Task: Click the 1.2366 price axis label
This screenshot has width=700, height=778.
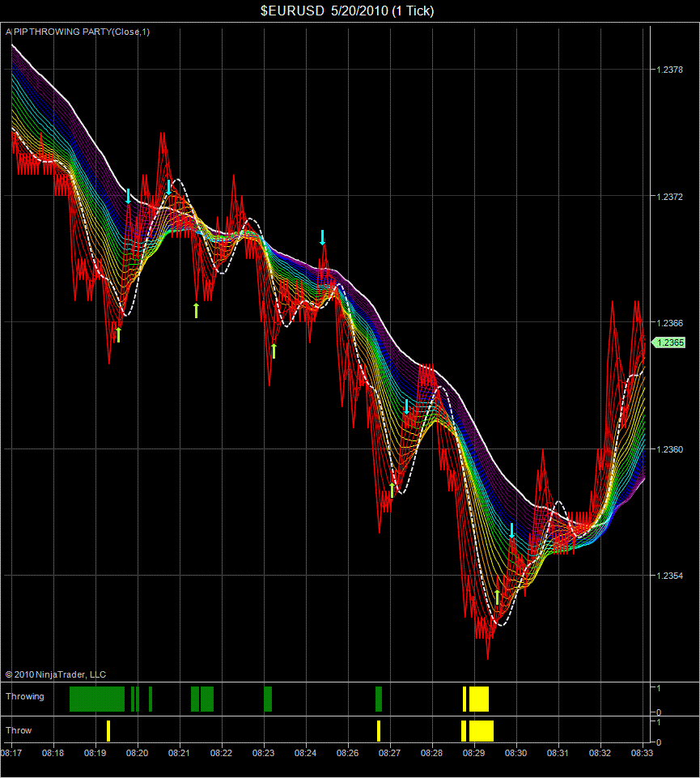Action: tap(670, 323)
